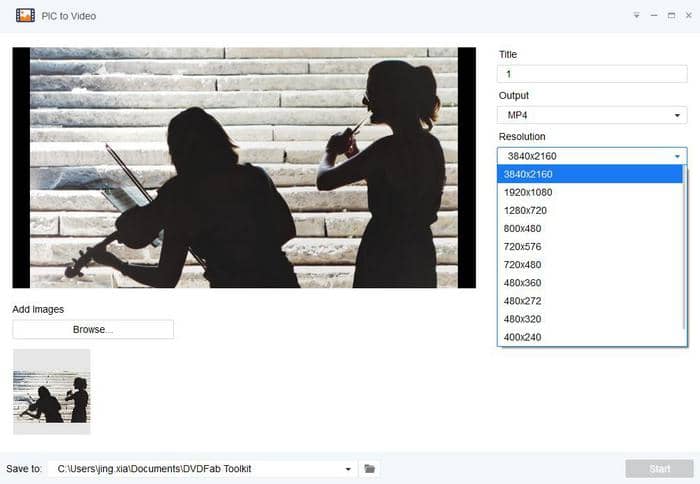700x484 pixels.
Task: Open the title bar dropdown menu icon
Action: pyautogui.click(x=637, y=15)
